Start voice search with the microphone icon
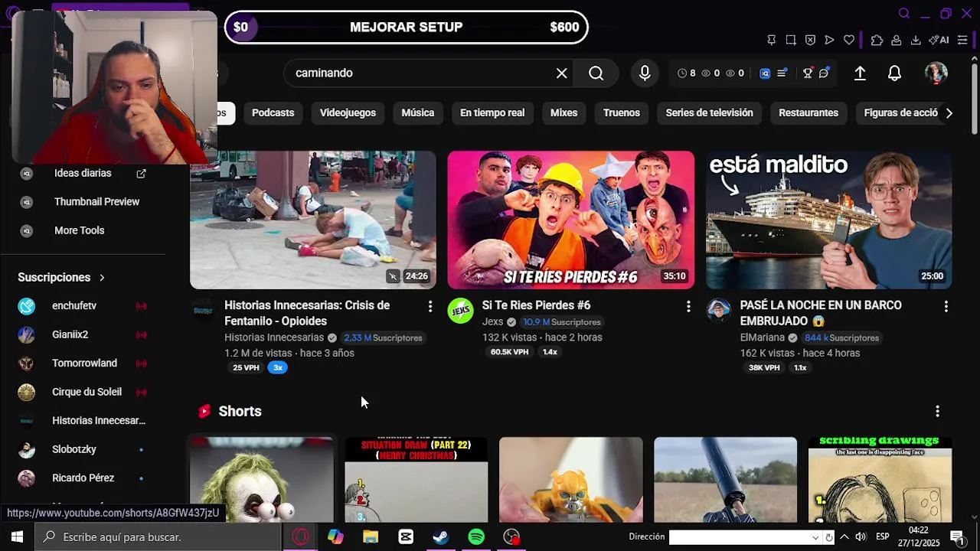 click(x=645, y=73)
